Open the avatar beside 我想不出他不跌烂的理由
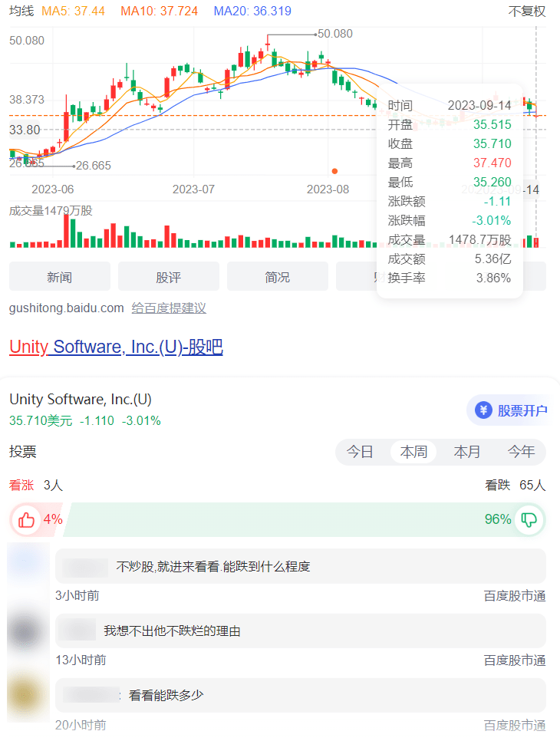Viewport: 560px width, 741px height. click(x=28, y=631)
